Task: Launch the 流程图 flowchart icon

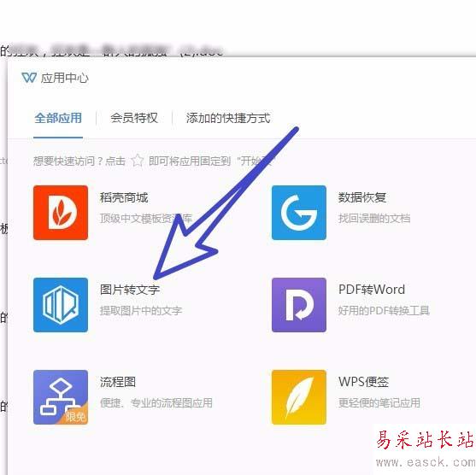Action: click(61, 397)
